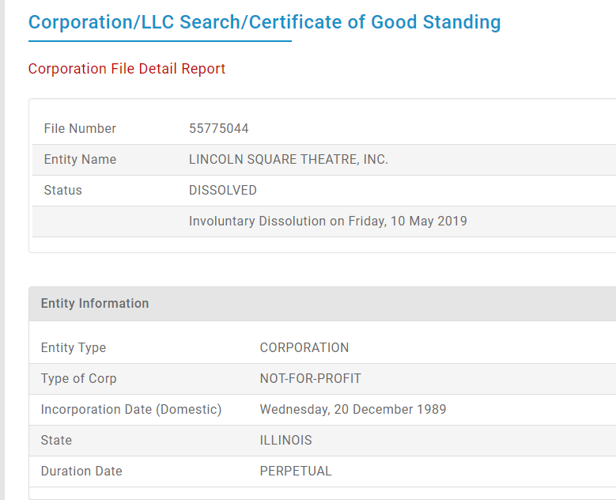The height and width of the screenshot is (500, 616).
Task: Click the Entity Type label
Action: click(73, 348)
